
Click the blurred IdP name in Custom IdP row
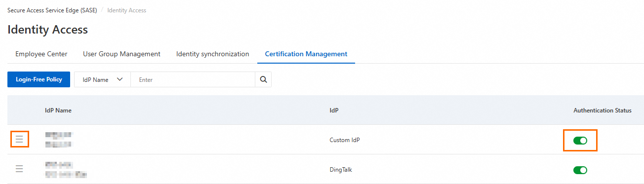pos(59,140)
